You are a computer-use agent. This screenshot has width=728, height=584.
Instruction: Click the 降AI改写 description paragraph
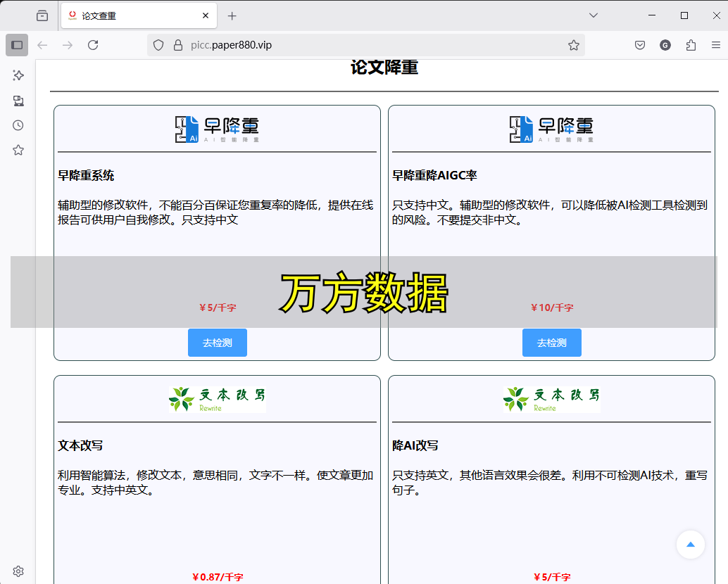(x=550, y=483)
